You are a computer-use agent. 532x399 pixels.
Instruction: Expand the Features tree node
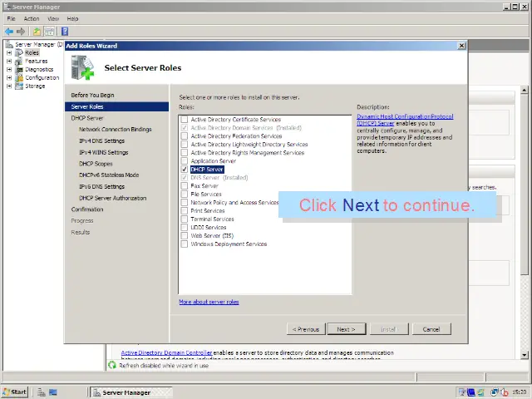pos(9,61)
